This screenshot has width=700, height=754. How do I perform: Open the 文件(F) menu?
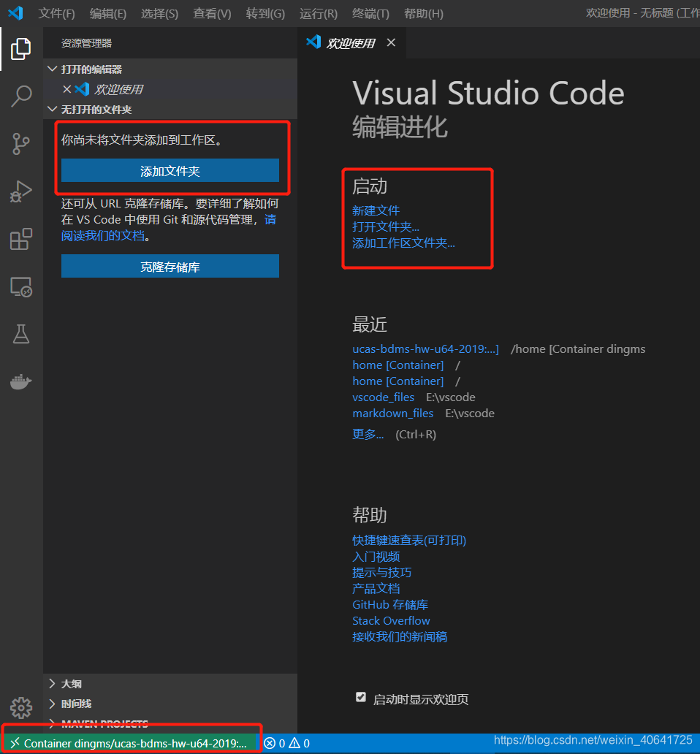coord(57,13)
